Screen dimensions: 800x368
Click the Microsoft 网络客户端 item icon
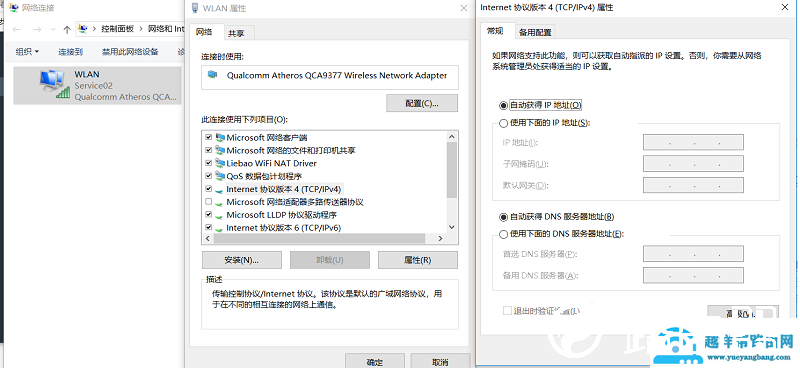pyautogui.click(x=220, y=138)
